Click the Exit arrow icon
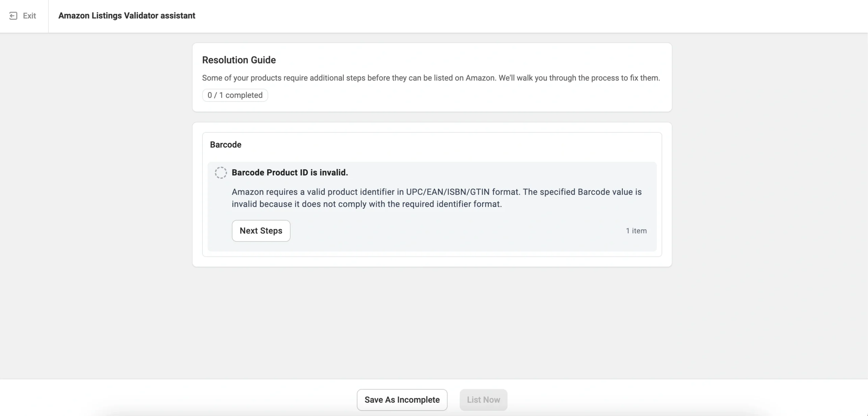Image resolution: width=868 pixels, height=416 pixels. [x=13, y=16]
